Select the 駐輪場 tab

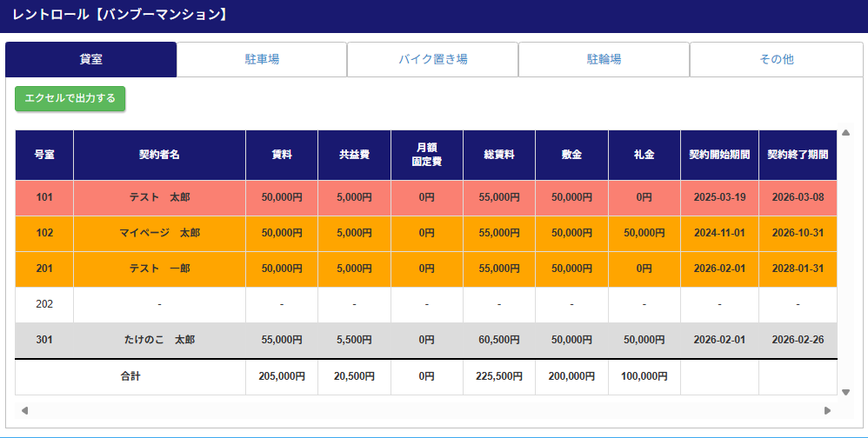click(x=604, y=60)
